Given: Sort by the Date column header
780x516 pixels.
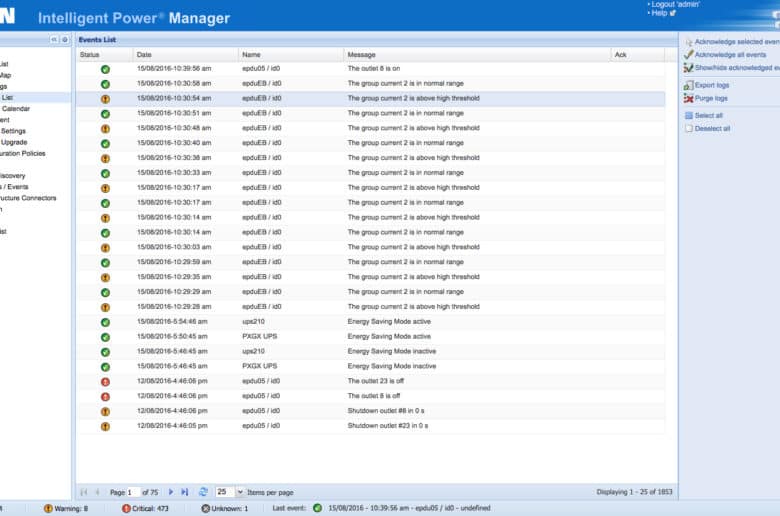Looking at the screenshot, I should [x=186, y=55].
